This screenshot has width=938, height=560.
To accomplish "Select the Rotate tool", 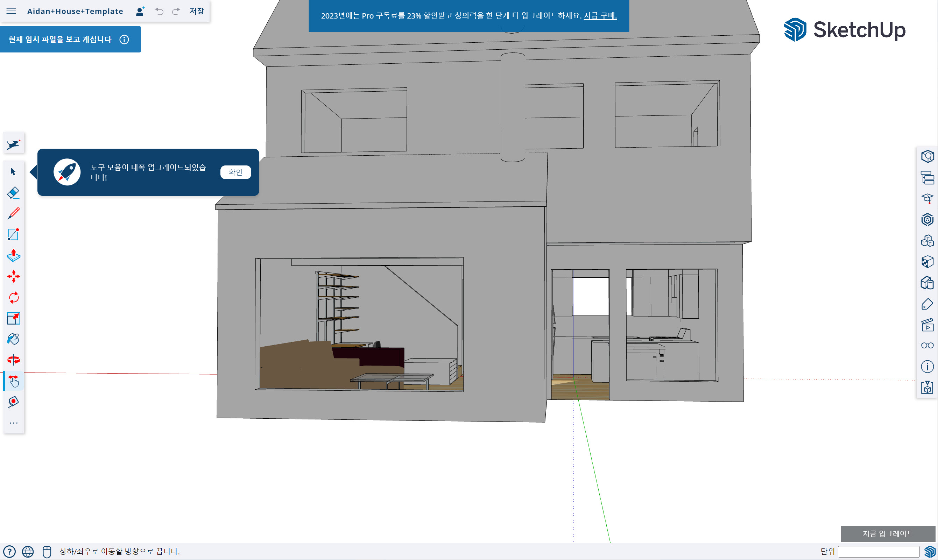I will [x=13, y=297].
